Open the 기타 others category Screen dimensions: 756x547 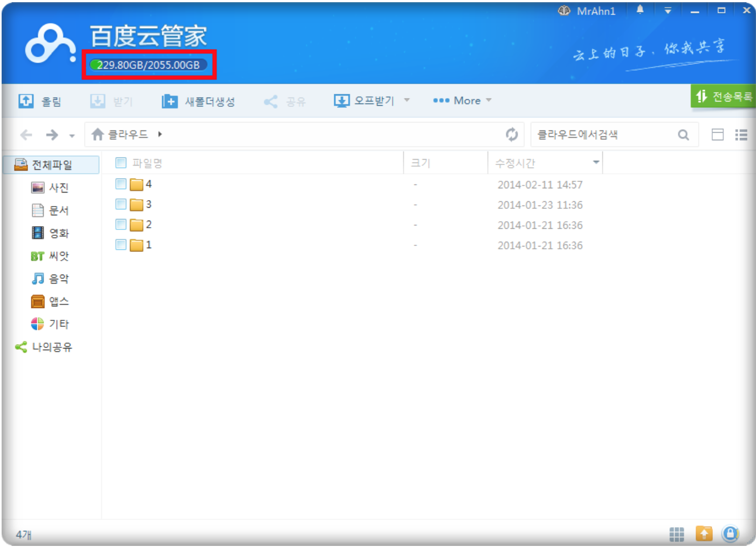(x=50, y=324)
